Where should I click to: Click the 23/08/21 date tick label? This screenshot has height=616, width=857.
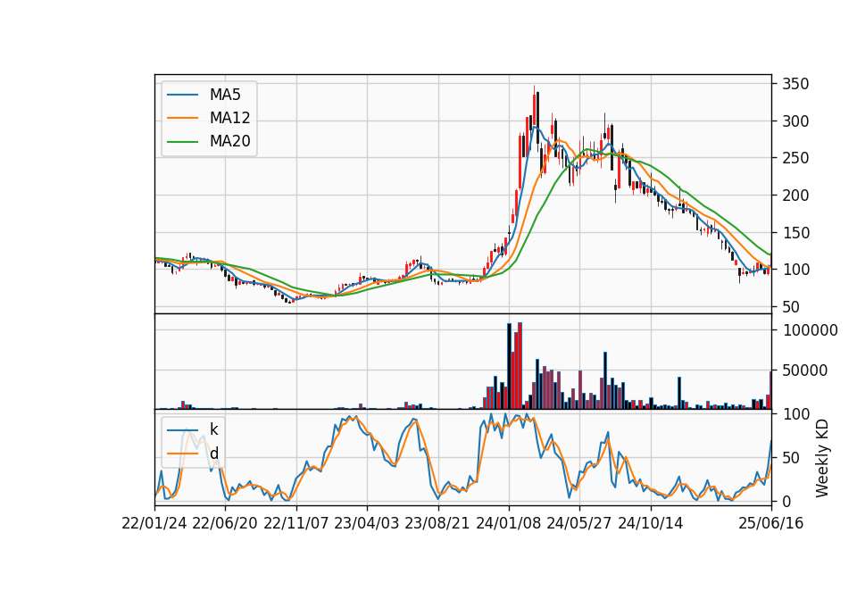click(437, 524)
